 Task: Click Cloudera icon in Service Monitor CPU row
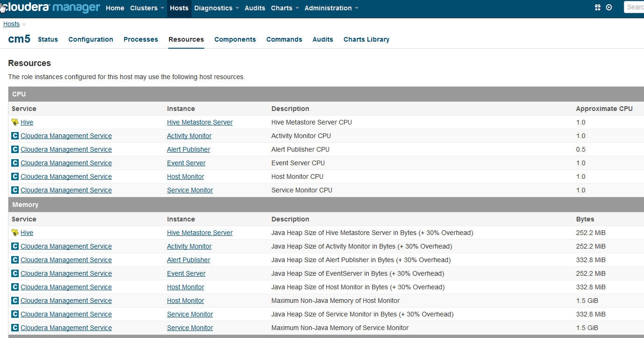(x=15, y=190)
